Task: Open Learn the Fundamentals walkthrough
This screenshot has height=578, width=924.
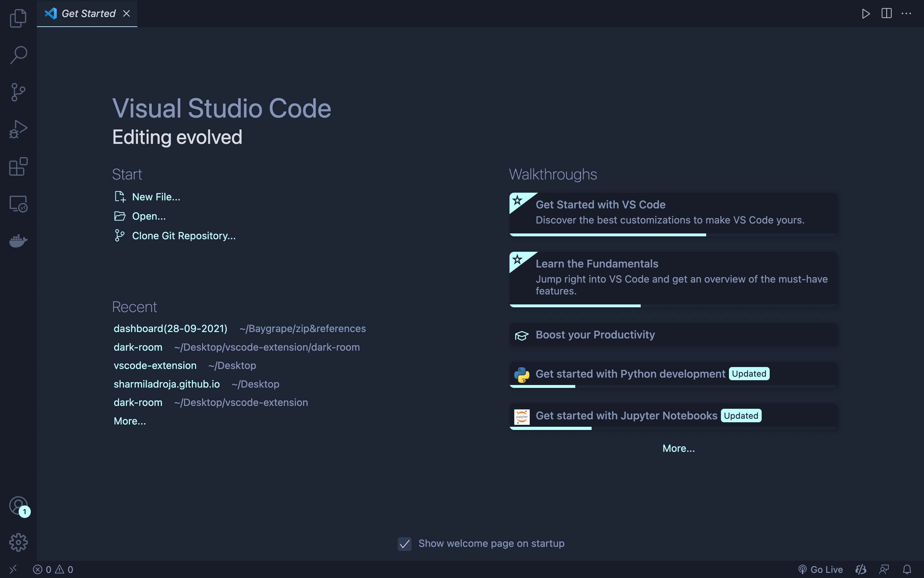Action: (673, 279)
